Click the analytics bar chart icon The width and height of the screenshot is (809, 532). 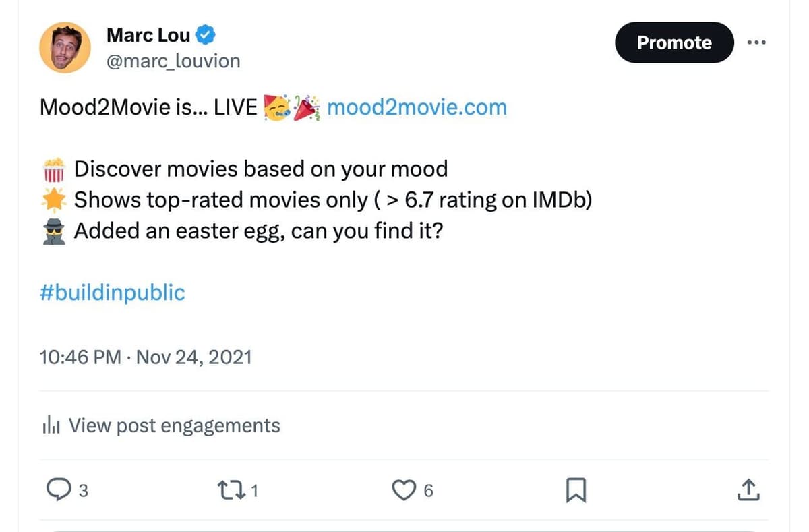point(52,425)
